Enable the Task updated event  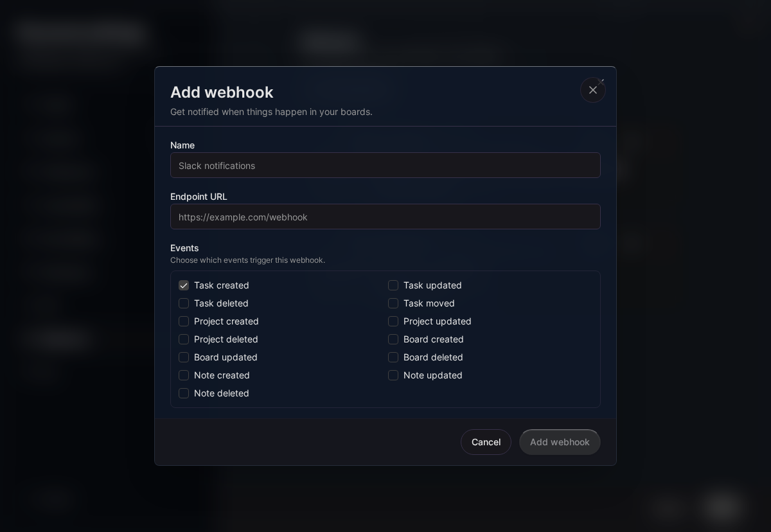[x=393, y=285]
